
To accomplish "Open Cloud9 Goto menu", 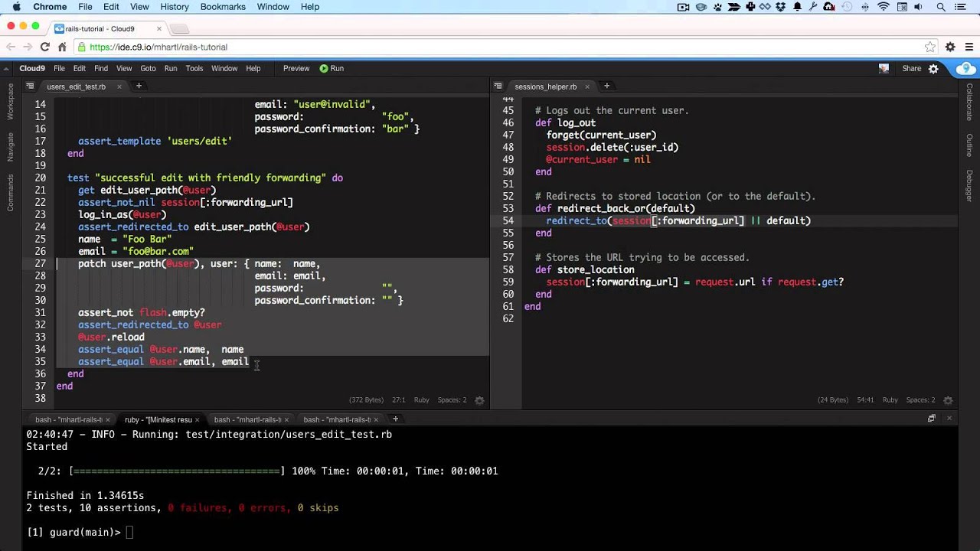I will point(148,68).
